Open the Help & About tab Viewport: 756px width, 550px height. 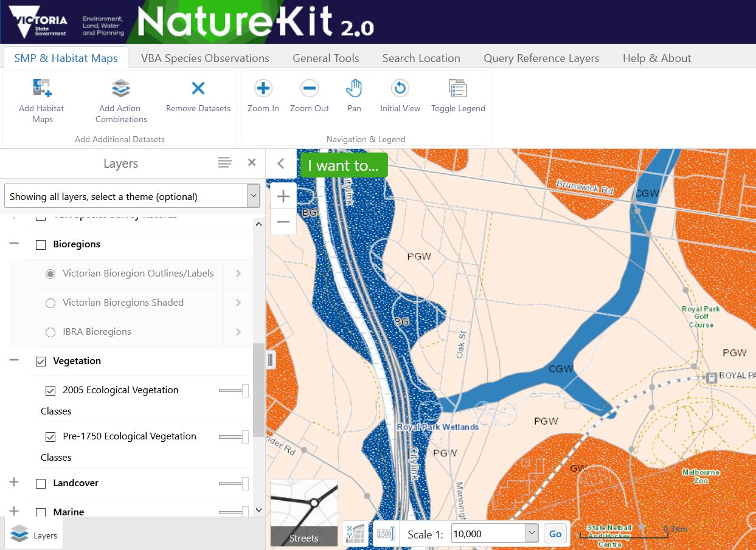pyautogui.click(x=657, y=58)
